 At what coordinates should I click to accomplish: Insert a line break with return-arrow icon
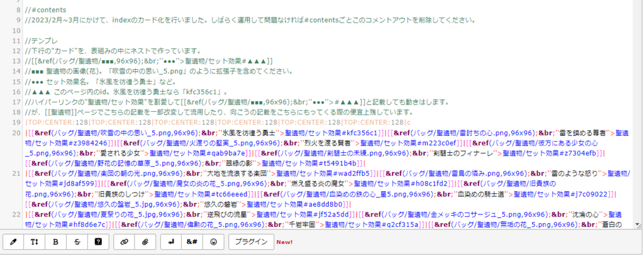click(x=171, y=242)
